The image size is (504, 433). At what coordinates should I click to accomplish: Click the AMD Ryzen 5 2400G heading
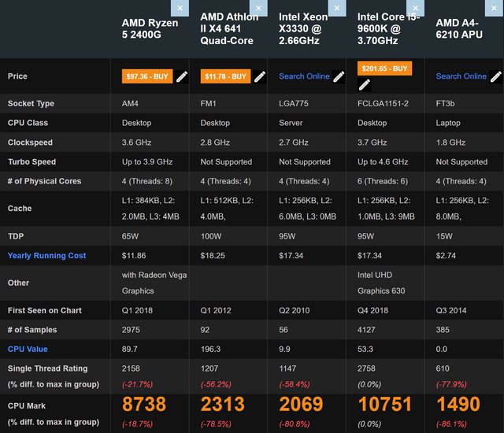coord(150,29)
